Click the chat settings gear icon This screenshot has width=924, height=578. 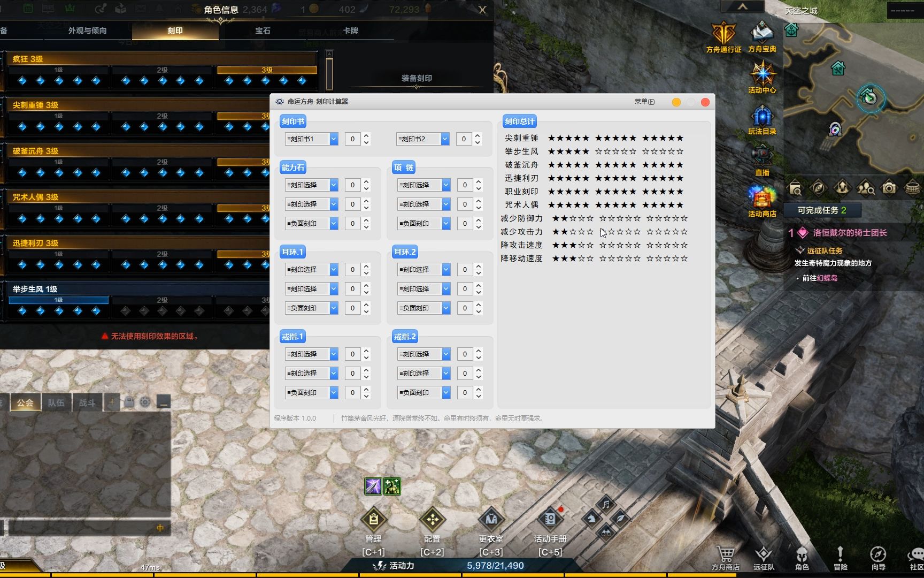(x=145, y=402)
